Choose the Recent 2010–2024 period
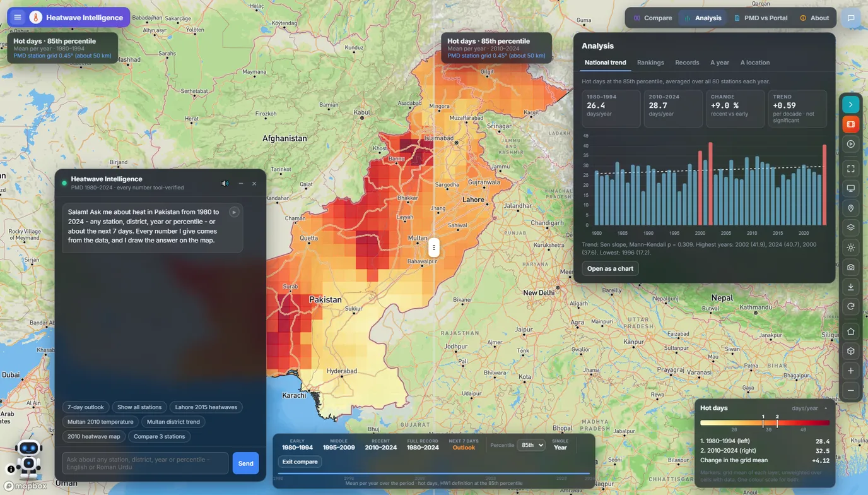 coord(380,444)
